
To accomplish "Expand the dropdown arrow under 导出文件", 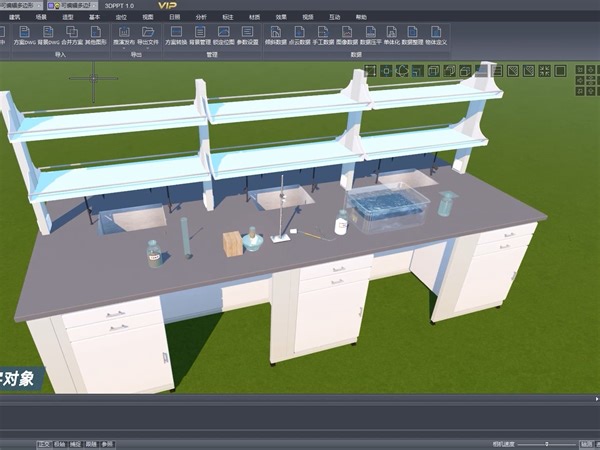I will pyautogui.click(x=148, y=48).
